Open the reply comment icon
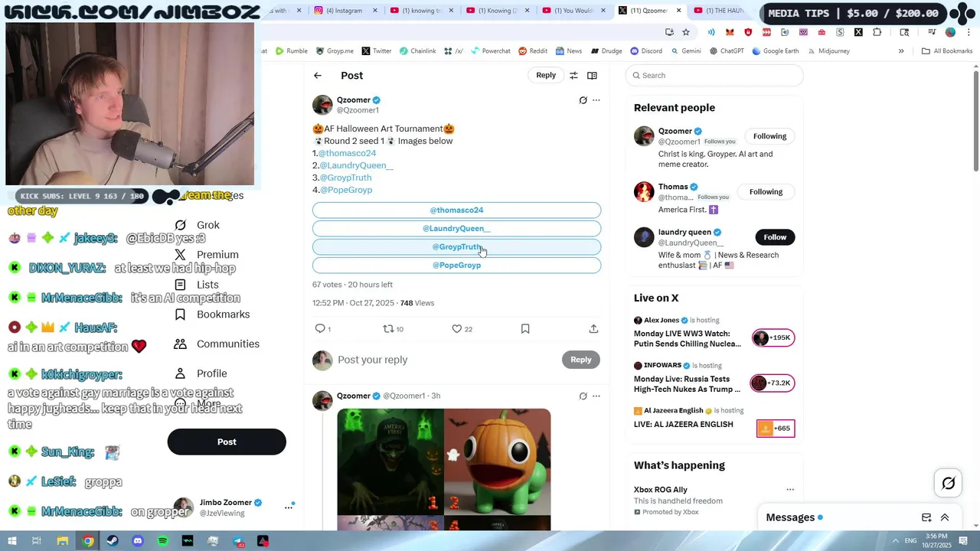 point(320,328)
